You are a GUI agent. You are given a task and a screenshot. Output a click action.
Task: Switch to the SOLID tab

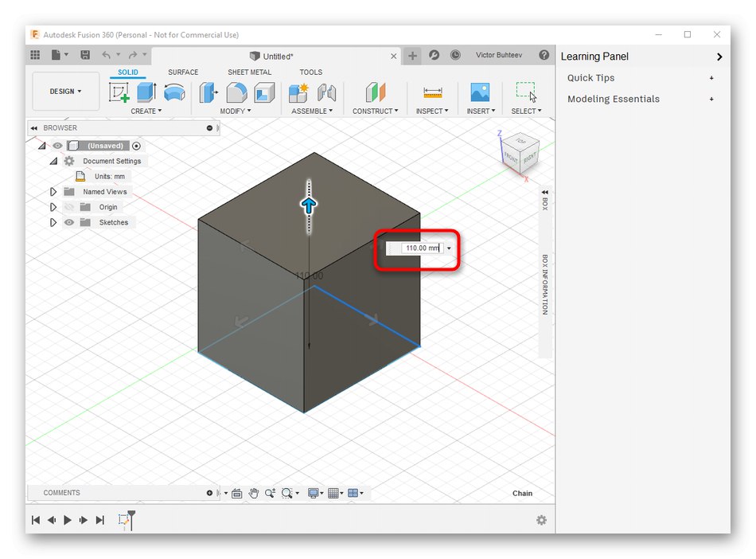click(x=128, y=72)
